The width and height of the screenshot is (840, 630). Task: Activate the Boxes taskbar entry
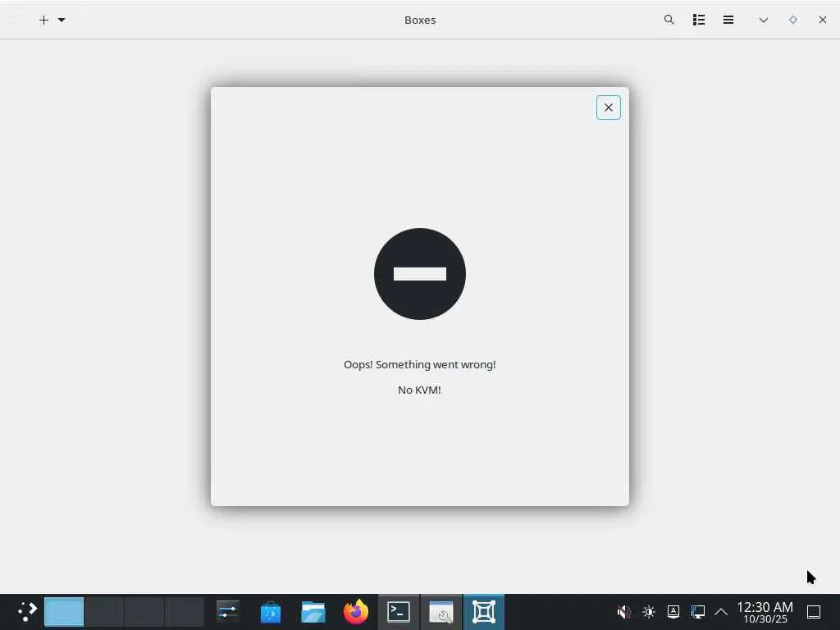[484, 612]
